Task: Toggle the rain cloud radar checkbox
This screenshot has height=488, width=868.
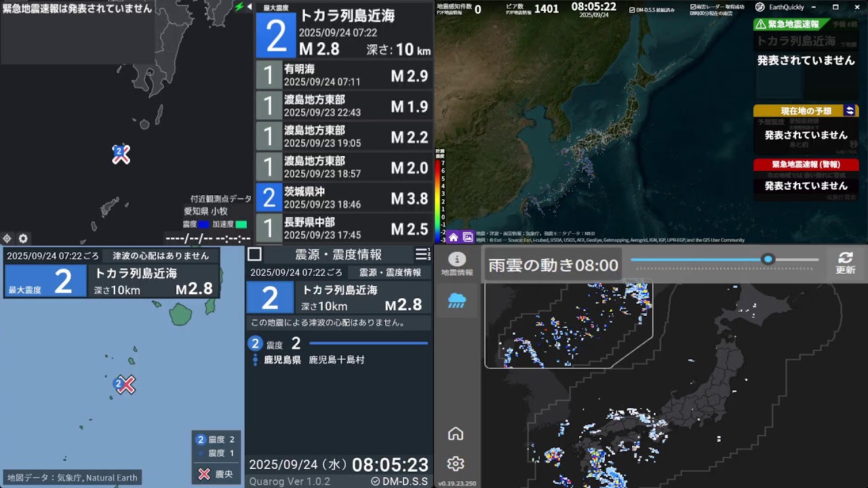Action: (693, 7)
